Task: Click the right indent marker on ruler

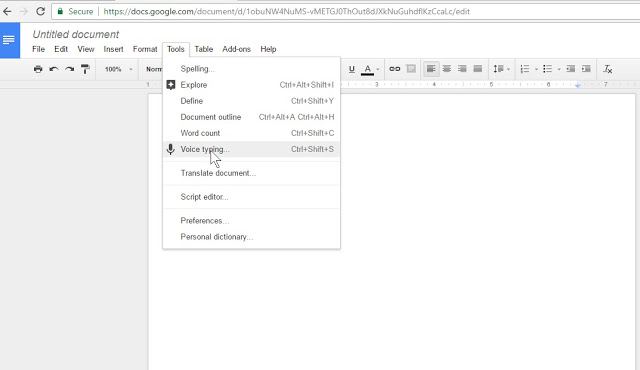Action: click(578, 85)
